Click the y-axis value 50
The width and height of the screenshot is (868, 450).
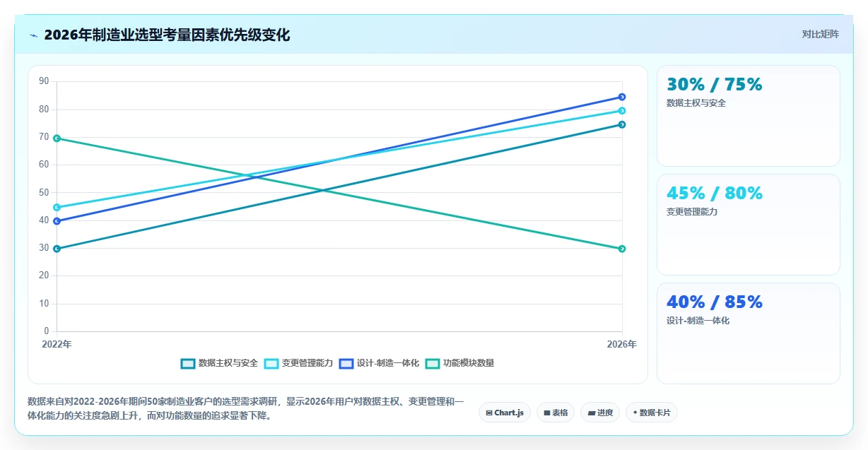point(44,192)
